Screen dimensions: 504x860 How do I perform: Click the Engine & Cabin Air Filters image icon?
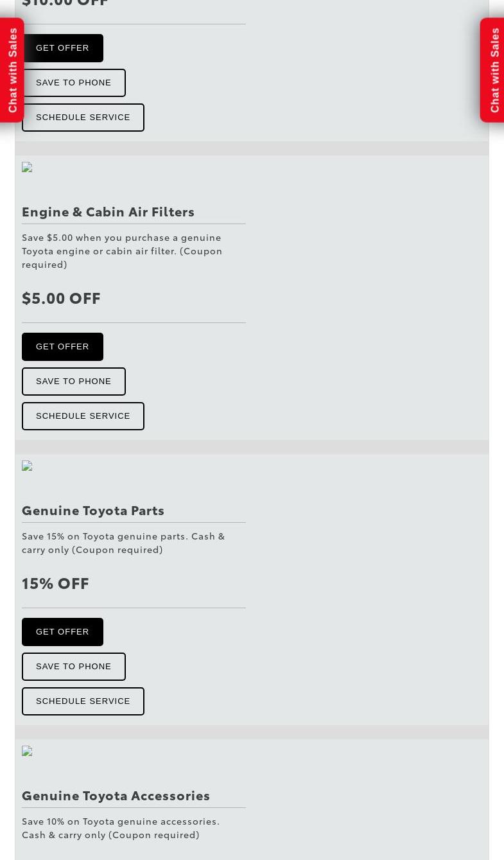27,168
